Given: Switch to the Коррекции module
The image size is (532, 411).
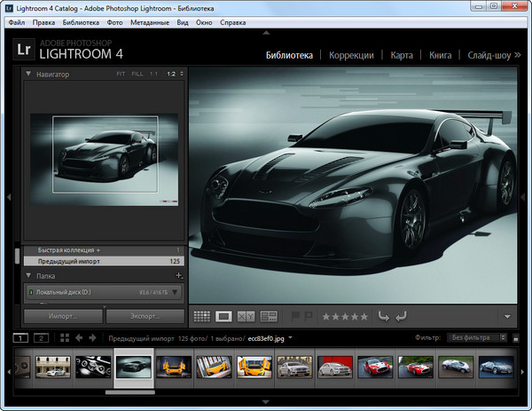Looking at the screenshot, I should pyautogui.click(x=351, y=55).
